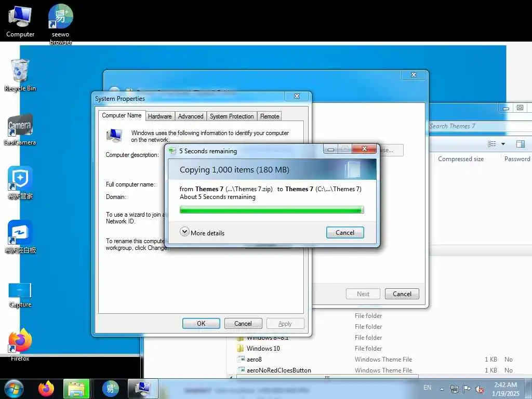Viewport: 532px width, 399px height.
Task: Click Cancel in System Properties
Action: [x=243, y=324]
